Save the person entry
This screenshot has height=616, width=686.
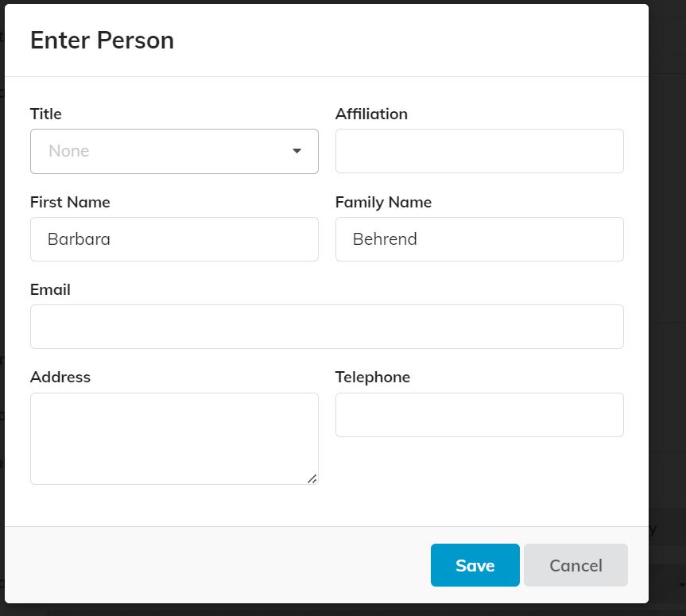pyautogui.click(x=475, y=565)
